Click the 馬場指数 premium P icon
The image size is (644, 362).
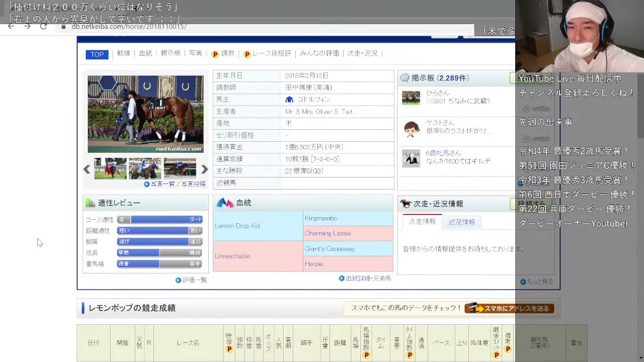(x=366, y=355)
